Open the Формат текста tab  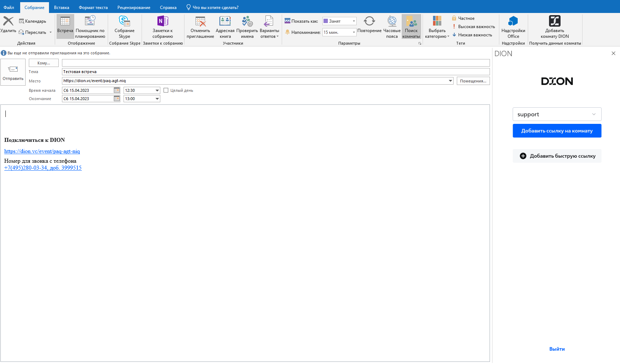pyautogui.click(x=93, y=8)
